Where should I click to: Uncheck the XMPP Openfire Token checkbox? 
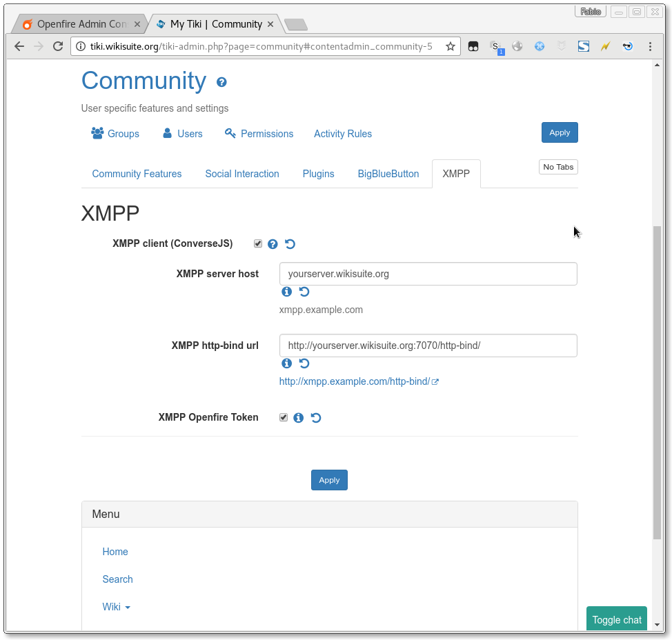coord(284,417)
